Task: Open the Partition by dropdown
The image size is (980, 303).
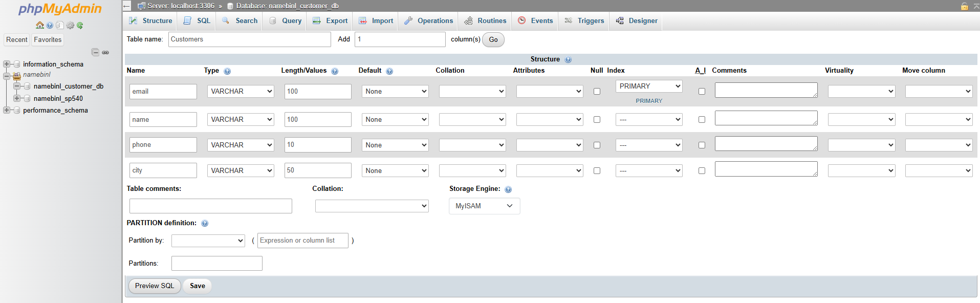Action: click(208, 241)
